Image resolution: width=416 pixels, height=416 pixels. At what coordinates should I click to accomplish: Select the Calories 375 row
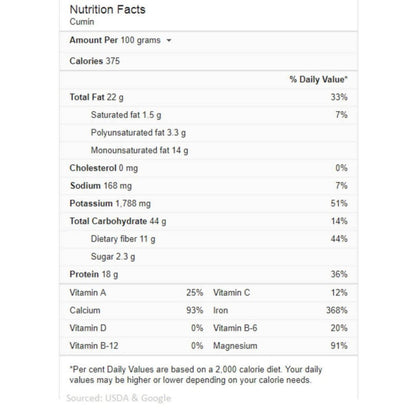(x=208, y=61)
